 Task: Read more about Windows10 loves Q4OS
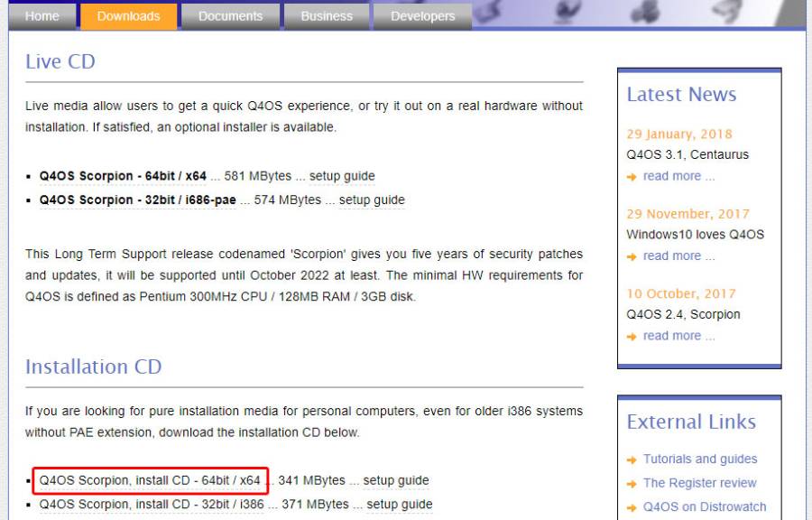(678, 255)
